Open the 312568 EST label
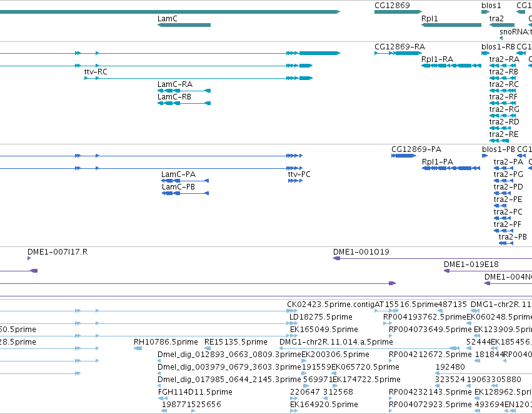 [x=338, y=392]
